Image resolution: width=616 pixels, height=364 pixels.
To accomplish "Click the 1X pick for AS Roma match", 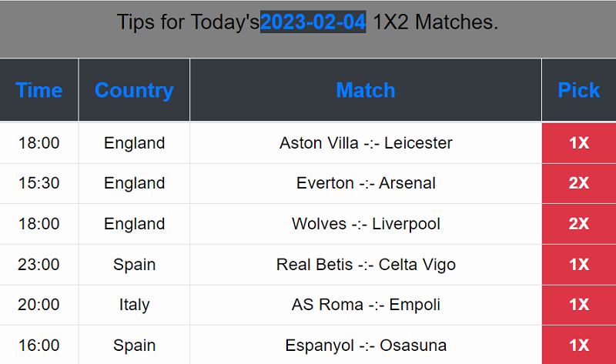I will pos(579,305).
